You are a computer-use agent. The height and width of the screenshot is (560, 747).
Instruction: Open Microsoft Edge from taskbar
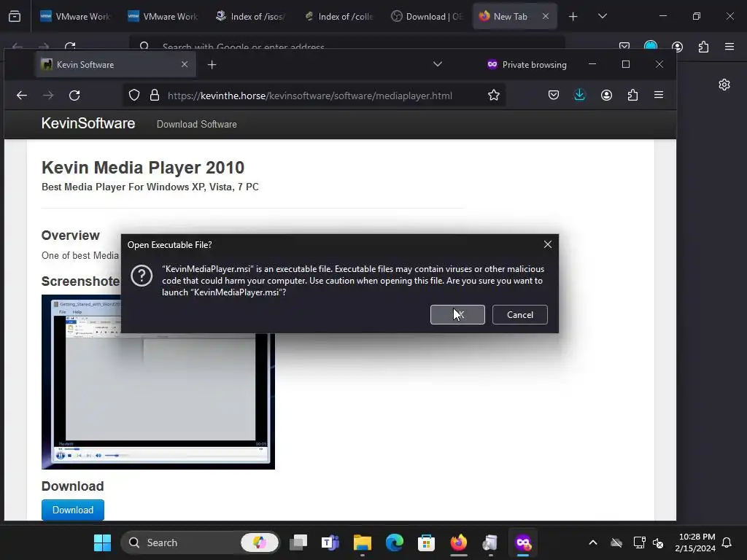click(395, 542)
